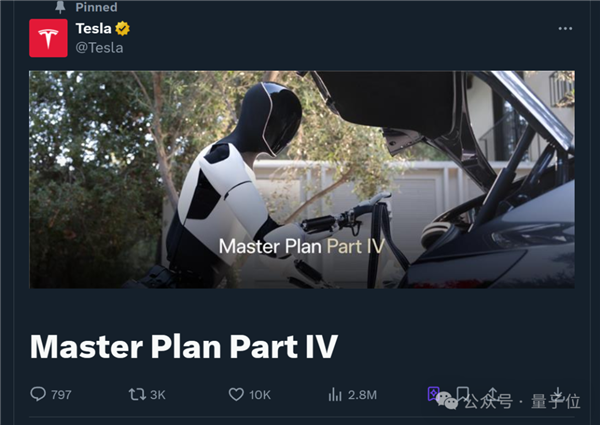Bookmark the Tesla post
This screenshot has width=600, height=425.
463,393
